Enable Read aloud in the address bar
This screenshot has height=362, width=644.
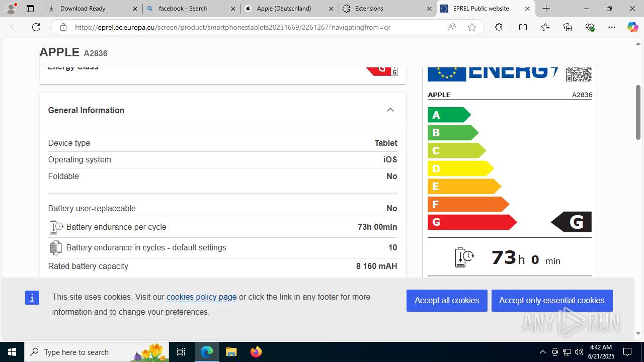[x=452, y=27]
